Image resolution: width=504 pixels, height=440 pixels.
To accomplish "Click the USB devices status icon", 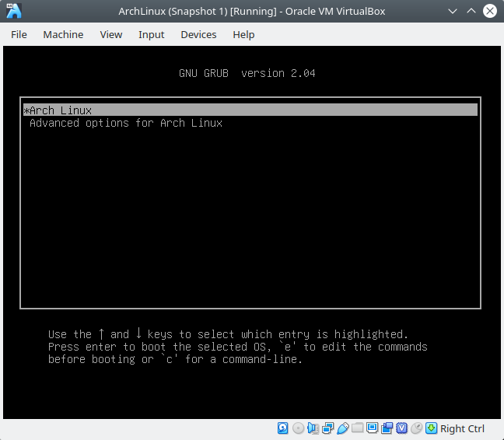I will coord(343,428).
